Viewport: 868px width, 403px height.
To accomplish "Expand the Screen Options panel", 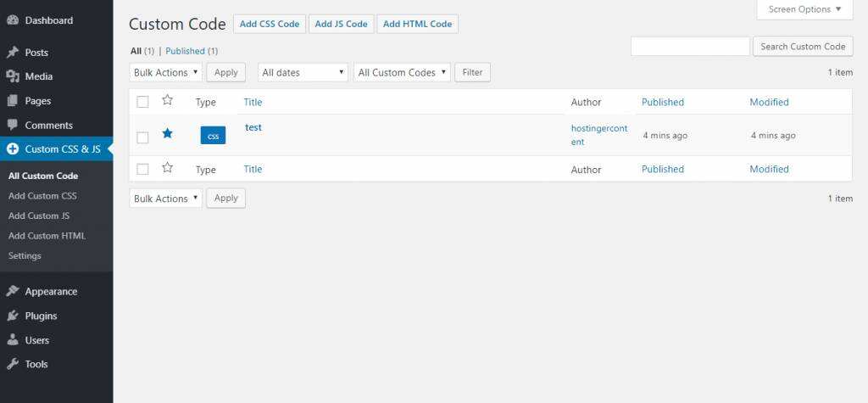I will pyautogui.click(x=804, y=9).
